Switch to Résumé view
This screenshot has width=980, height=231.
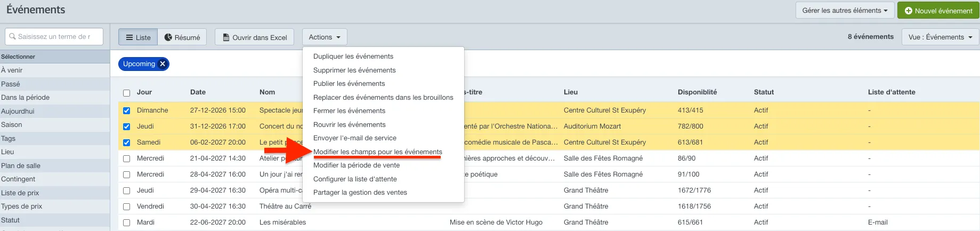(182, 37)
